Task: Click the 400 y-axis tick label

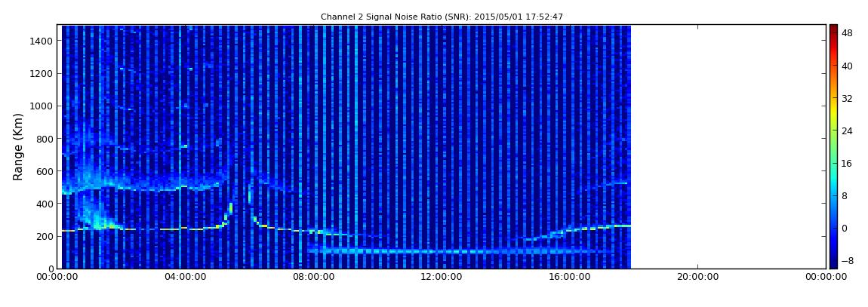Action: coord(45,204)
